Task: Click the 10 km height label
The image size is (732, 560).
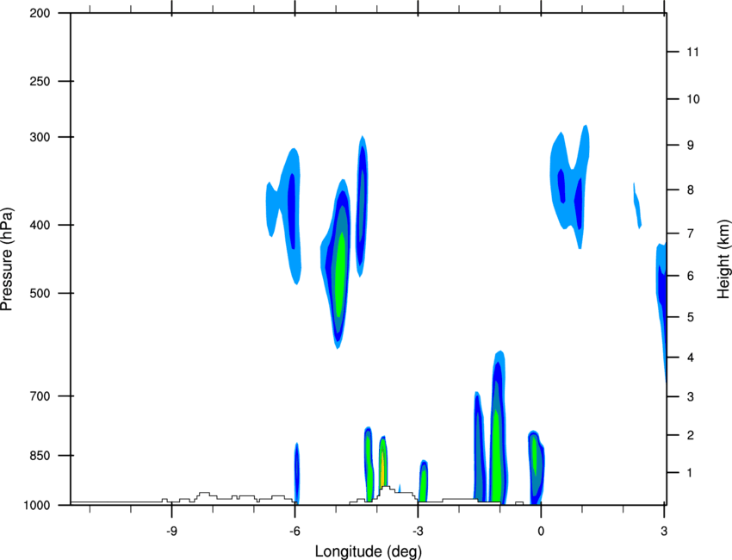Action: 692,99
